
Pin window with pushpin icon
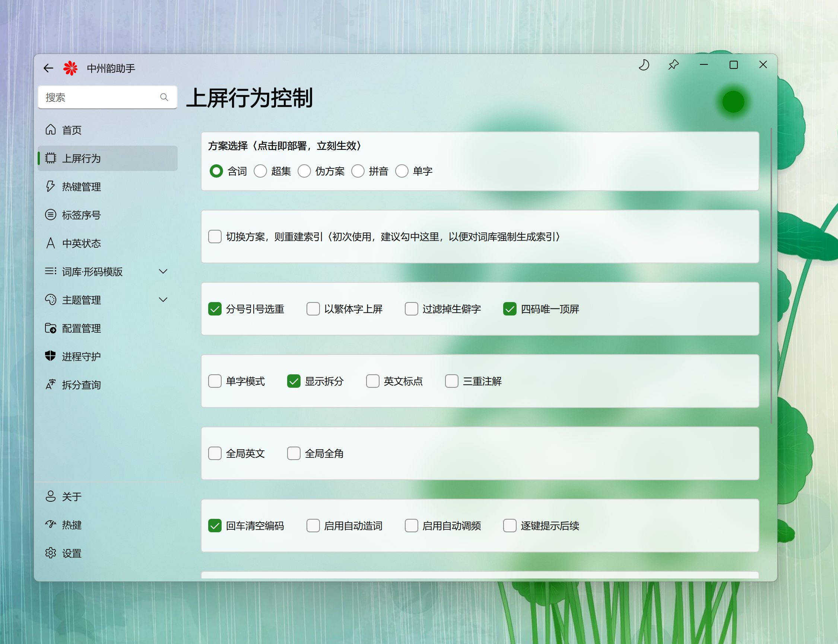coord(673,65)
